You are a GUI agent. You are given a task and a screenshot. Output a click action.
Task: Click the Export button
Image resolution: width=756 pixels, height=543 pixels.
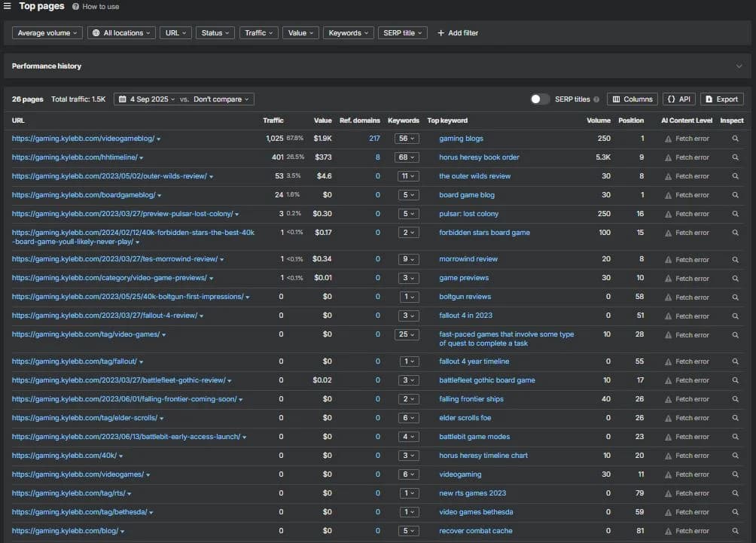[x=722, y=99]
